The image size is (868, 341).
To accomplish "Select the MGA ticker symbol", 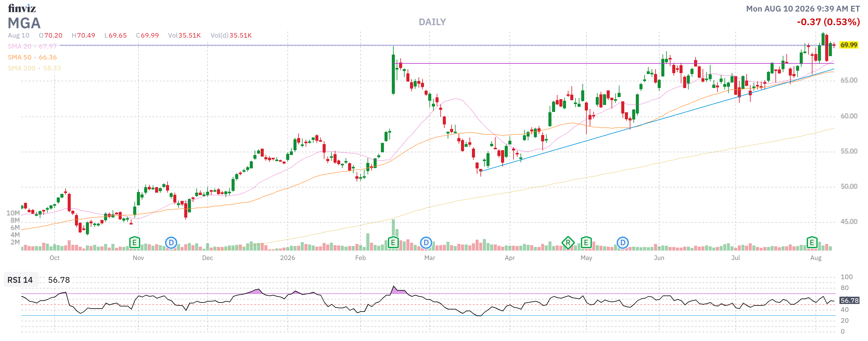I will pos(24,23).
